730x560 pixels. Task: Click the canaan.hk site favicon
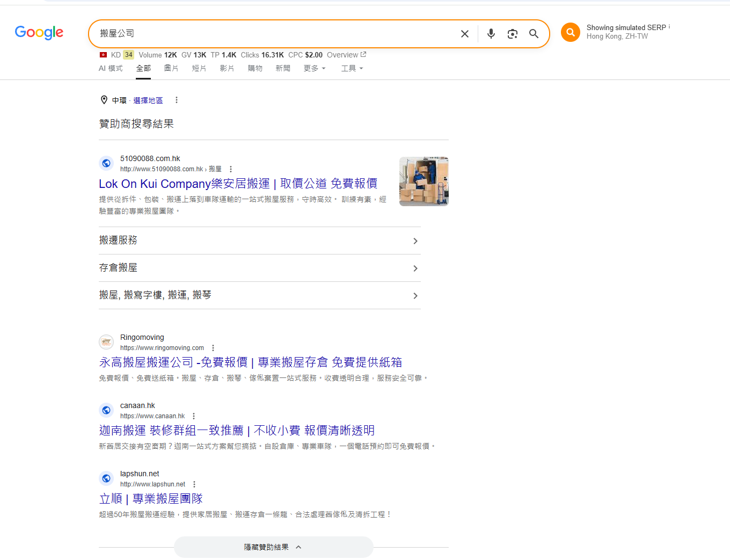coord(106,410)
